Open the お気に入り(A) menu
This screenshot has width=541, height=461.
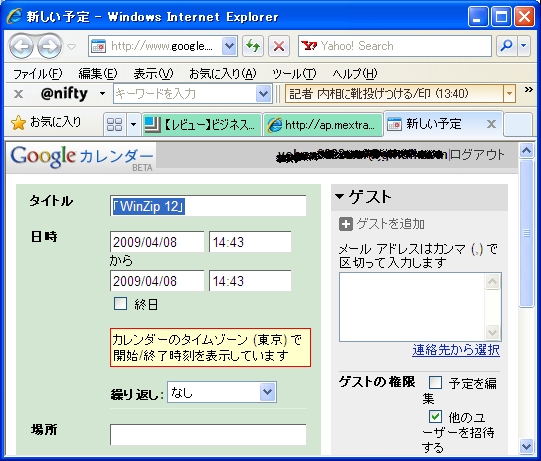(x=223, y=73)
